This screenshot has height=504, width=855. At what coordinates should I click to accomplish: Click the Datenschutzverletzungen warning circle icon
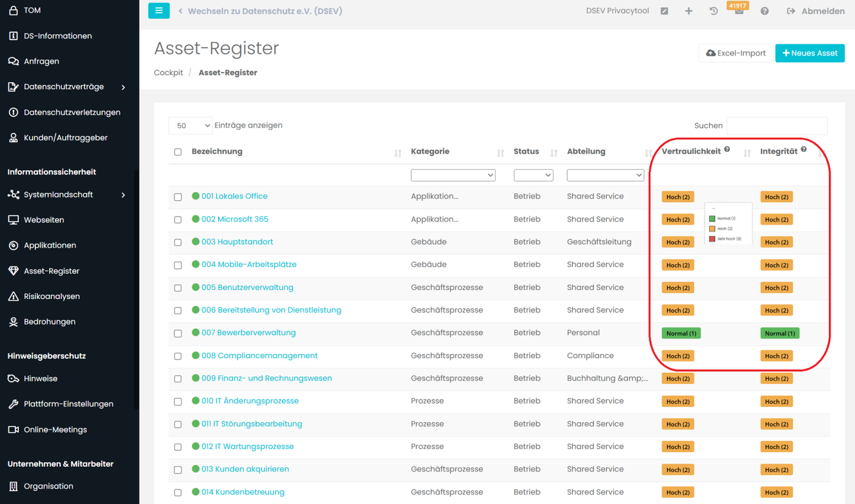point(13,112)
